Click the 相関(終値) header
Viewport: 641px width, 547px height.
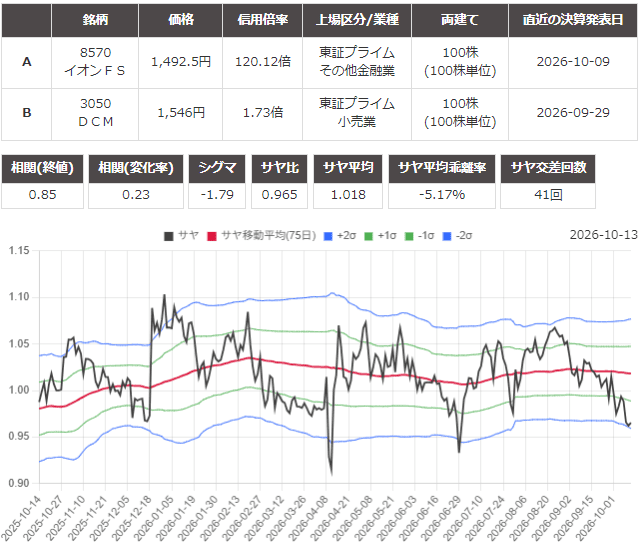click(x=43, y=168)
